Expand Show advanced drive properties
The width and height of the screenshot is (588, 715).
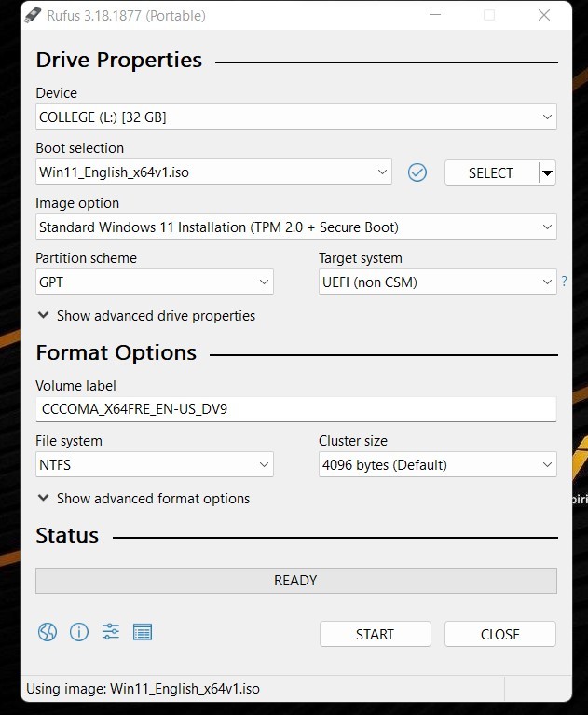(146, 315)
